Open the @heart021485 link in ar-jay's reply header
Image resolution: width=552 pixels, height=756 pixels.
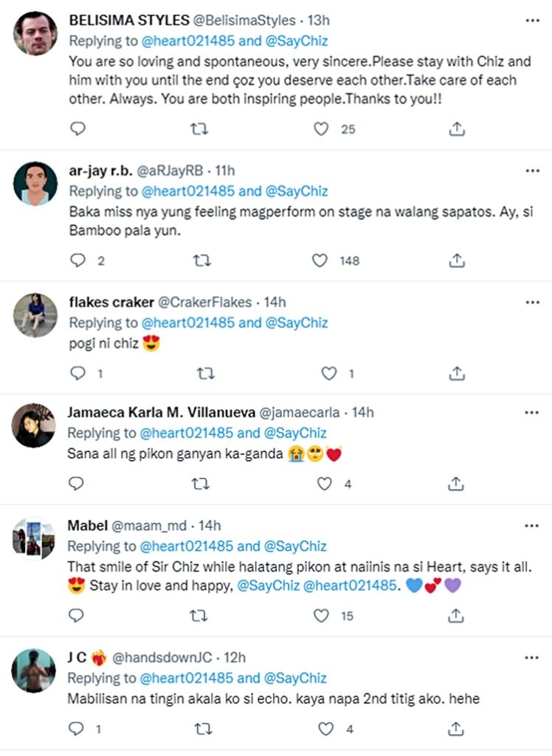[188, 191]
